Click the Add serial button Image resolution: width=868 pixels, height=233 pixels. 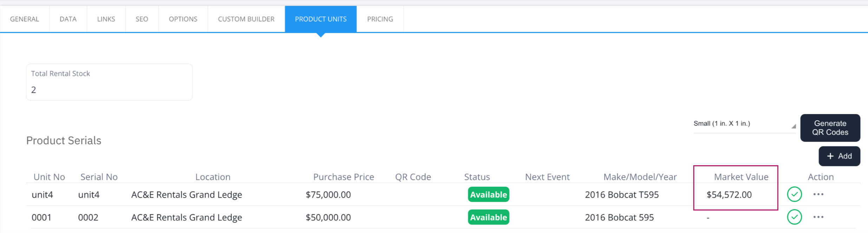tap(839, 156)
